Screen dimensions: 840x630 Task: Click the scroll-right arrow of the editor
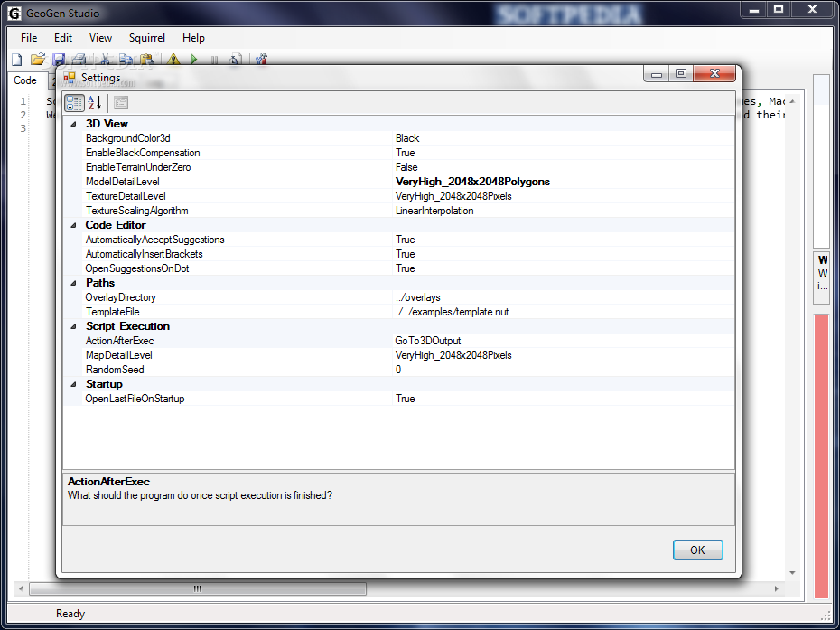point(776,588)
